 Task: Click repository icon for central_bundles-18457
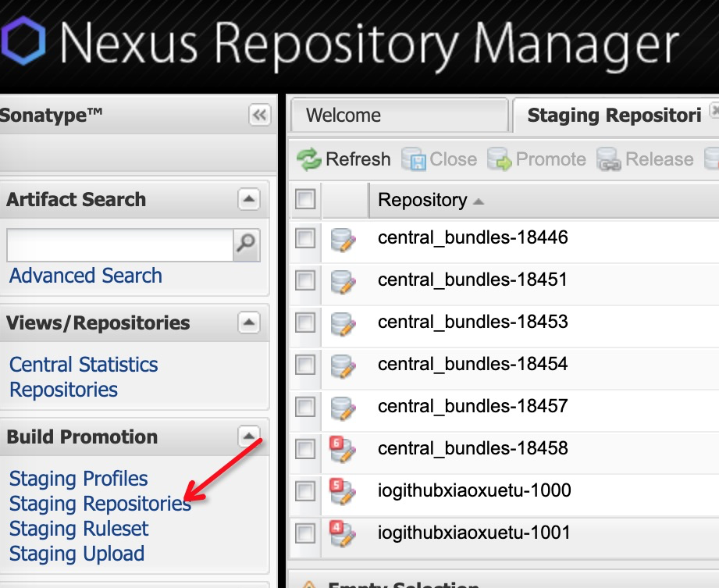(343, 408)
